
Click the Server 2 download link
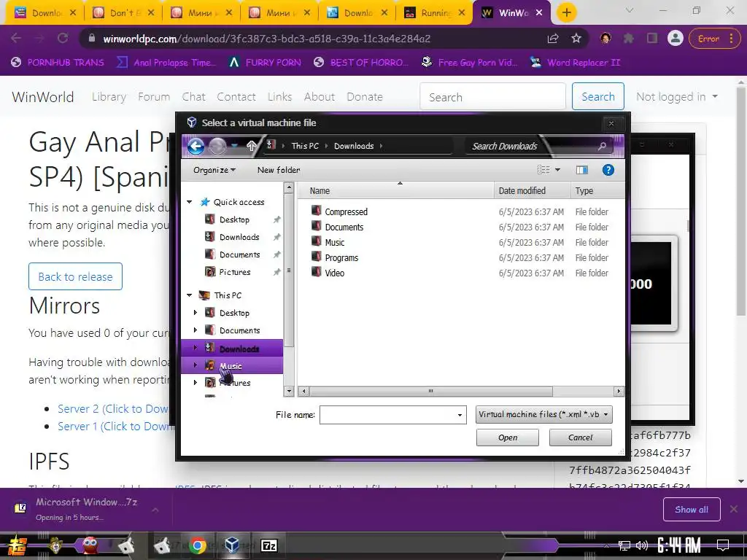(x=113, y=408)
